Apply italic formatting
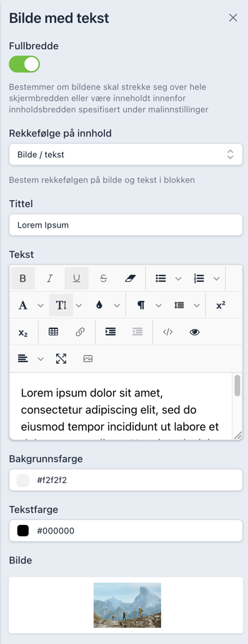This screenshot has height=644, width=248. [50, 279]
